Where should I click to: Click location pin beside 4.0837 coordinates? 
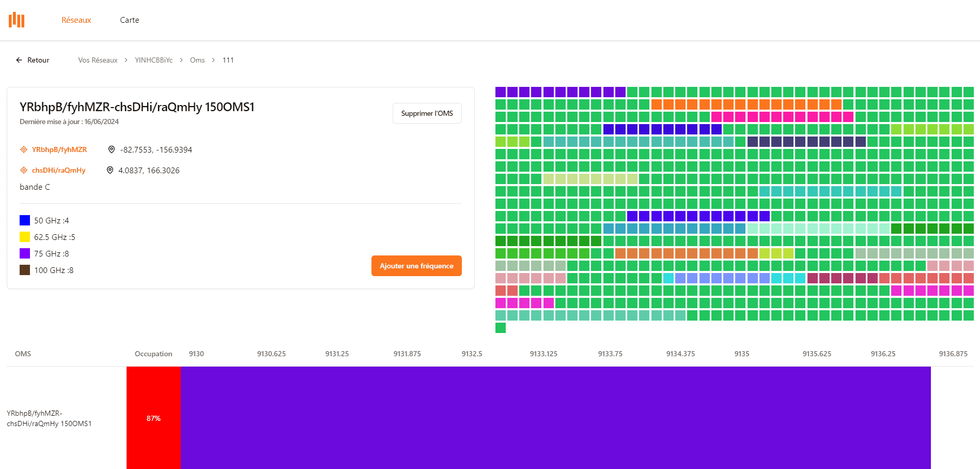(110, 171)
